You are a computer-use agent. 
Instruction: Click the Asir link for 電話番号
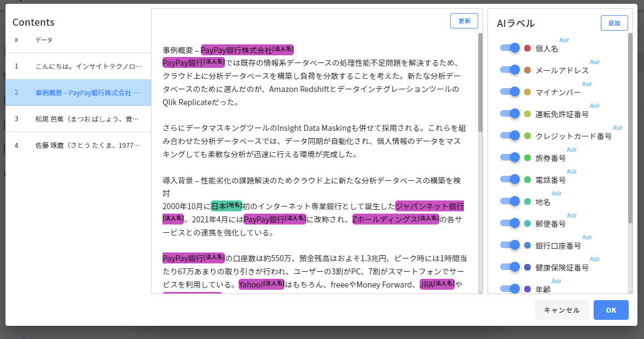tap(572, 171)
